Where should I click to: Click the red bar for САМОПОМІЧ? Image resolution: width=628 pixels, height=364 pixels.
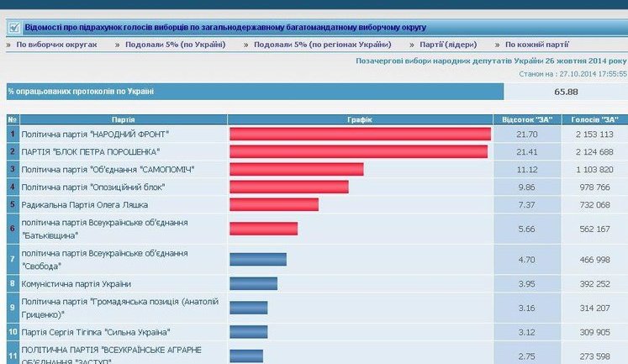point(297,169)
